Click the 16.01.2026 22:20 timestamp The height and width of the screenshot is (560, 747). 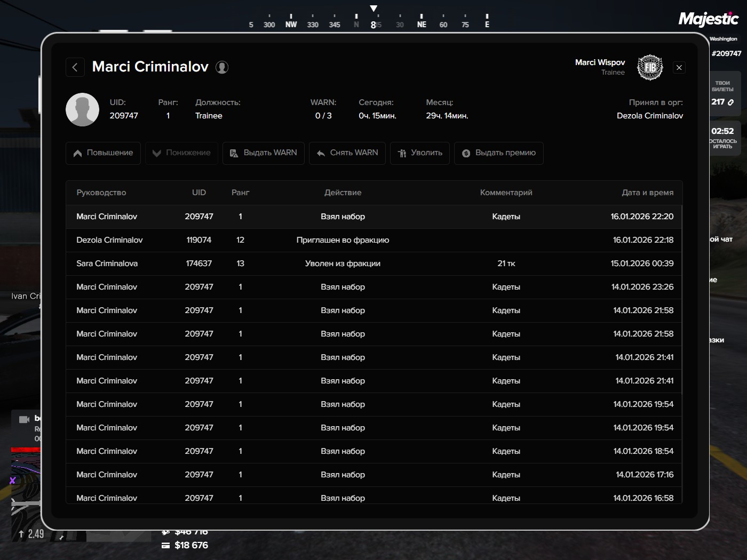coord(642,217)
